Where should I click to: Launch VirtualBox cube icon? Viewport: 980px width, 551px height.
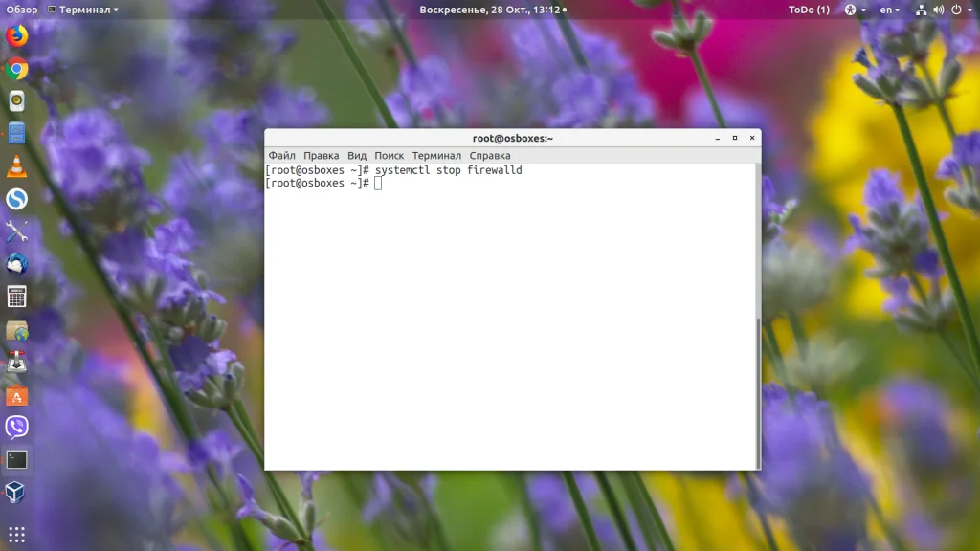pos(17,493)
